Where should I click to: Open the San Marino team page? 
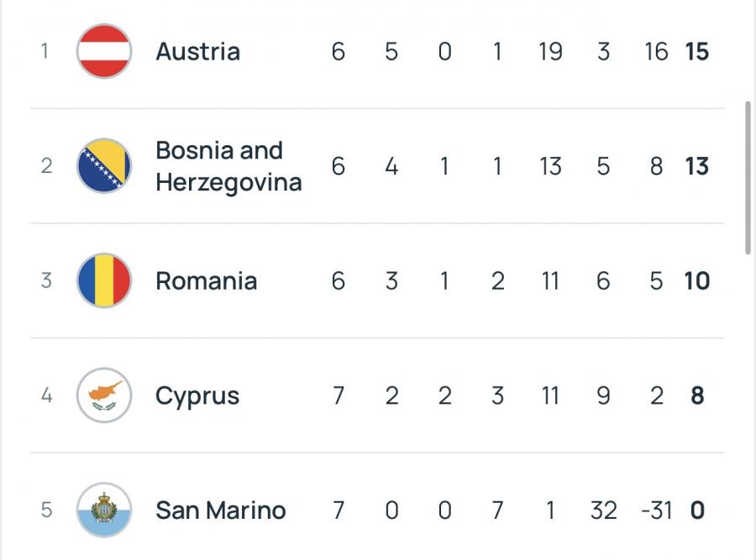tap(220, 510)
